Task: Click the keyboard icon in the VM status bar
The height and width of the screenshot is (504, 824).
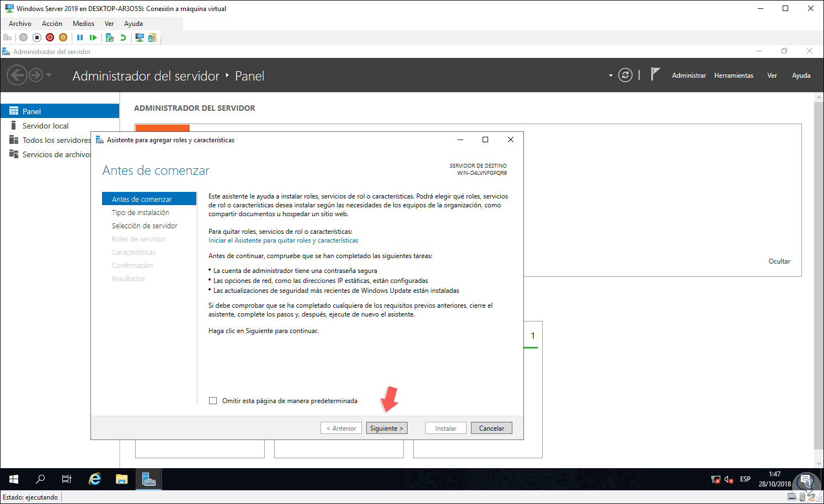Action: tap(792, 497)
